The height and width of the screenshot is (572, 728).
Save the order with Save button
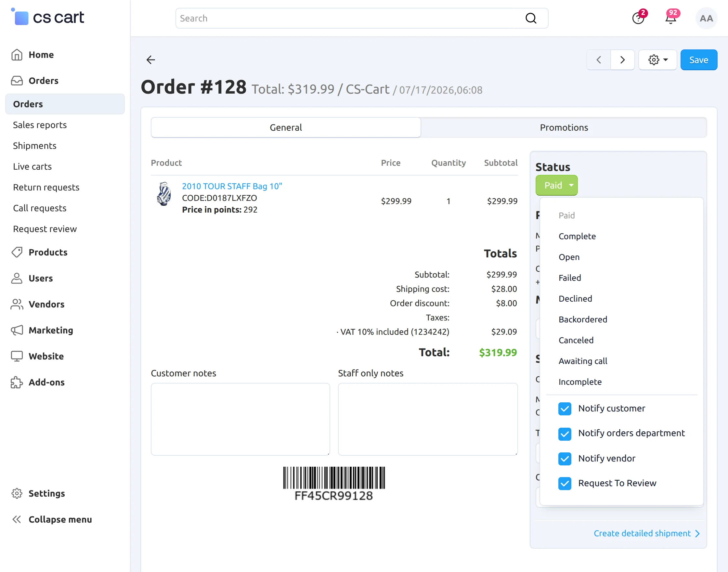pyautogui.click(x=699, y=60)
